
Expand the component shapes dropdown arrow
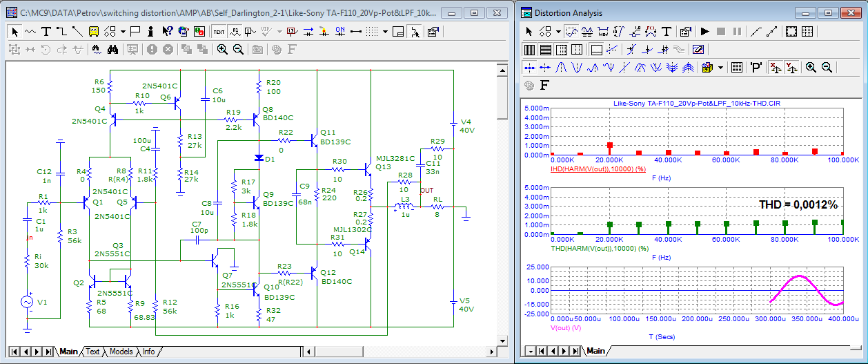click(x=123, y=31)
